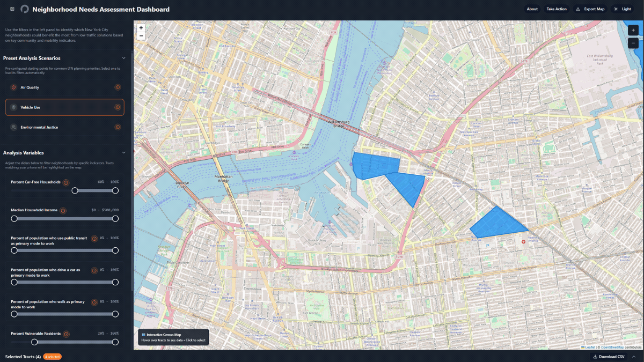Click the Air Quality scenario's left icon
This screenshot has height=362, width=644.
tap(13, 87)
